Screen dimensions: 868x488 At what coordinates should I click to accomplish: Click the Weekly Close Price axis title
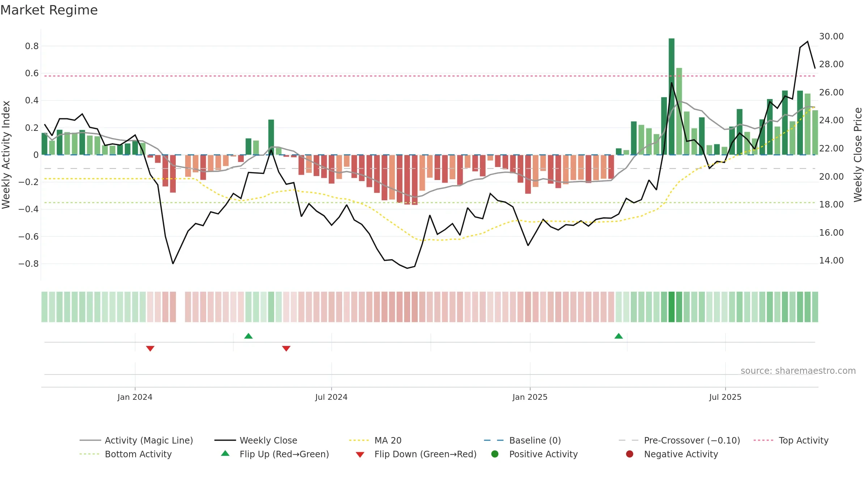point(858,155)
